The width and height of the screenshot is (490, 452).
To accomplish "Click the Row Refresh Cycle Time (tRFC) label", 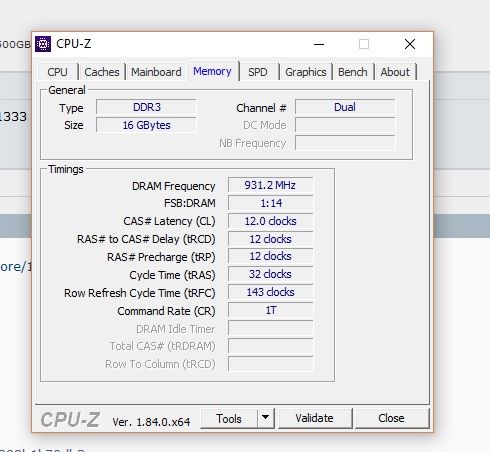I will (140, 293).
